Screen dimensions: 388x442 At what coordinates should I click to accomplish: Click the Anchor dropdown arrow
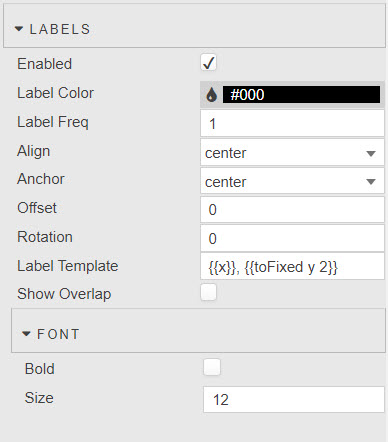pos(371,182)
